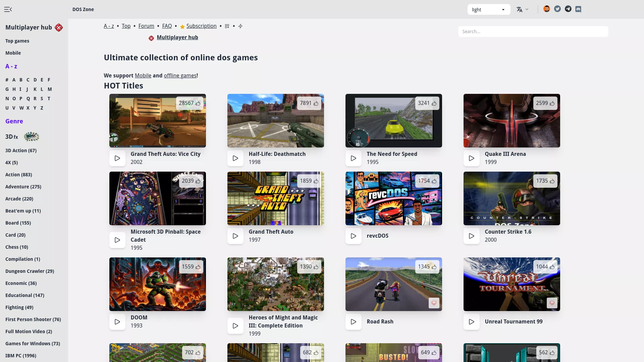
Task: Open the DOS Zone title in header
Action: coord(83,9)
